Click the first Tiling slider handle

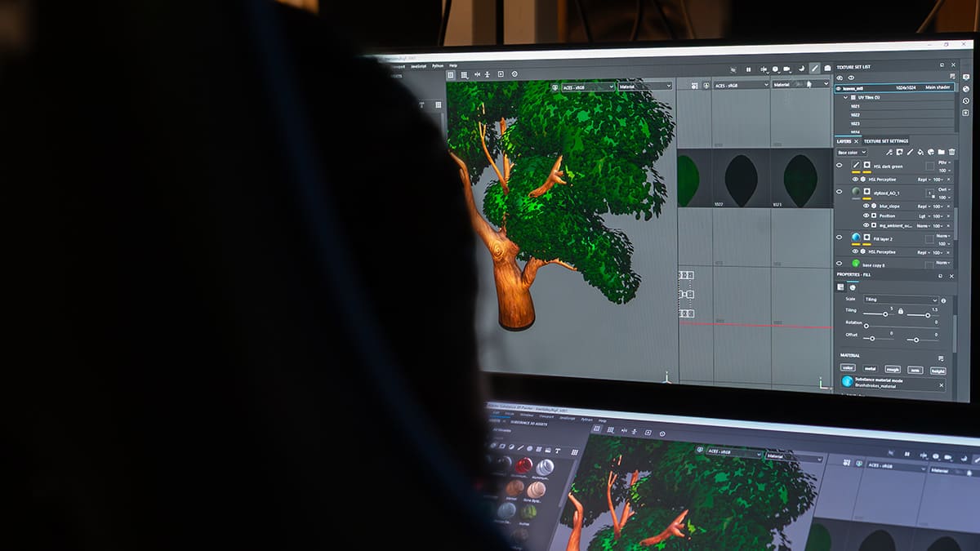click(x=885, y=314)
